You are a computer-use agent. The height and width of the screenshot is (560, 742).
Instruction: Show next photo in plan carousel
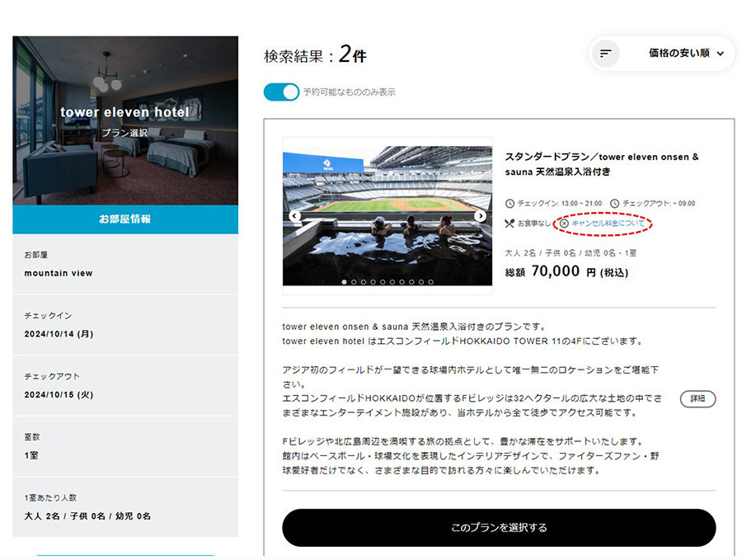pos(481,216)
